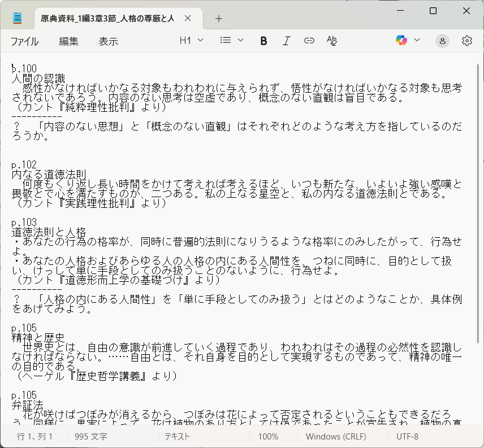Screen dimensions: 484x448
Task: Open the account profile icon
Action: point(443,41)
